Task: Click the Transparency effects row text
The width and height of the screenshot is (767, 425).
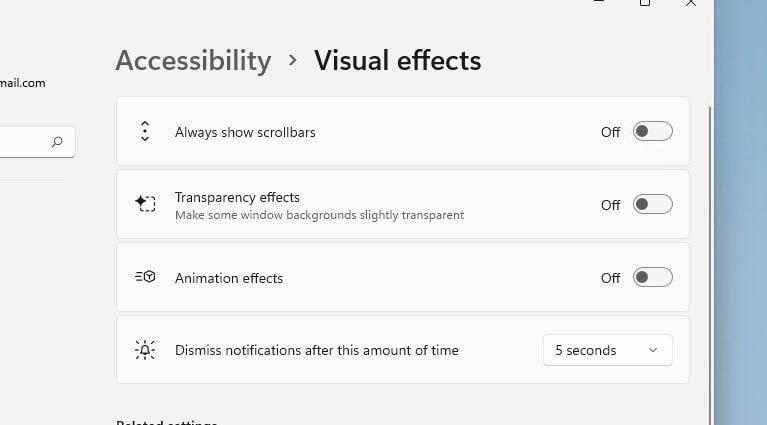Action: click(x=237, y=198)
